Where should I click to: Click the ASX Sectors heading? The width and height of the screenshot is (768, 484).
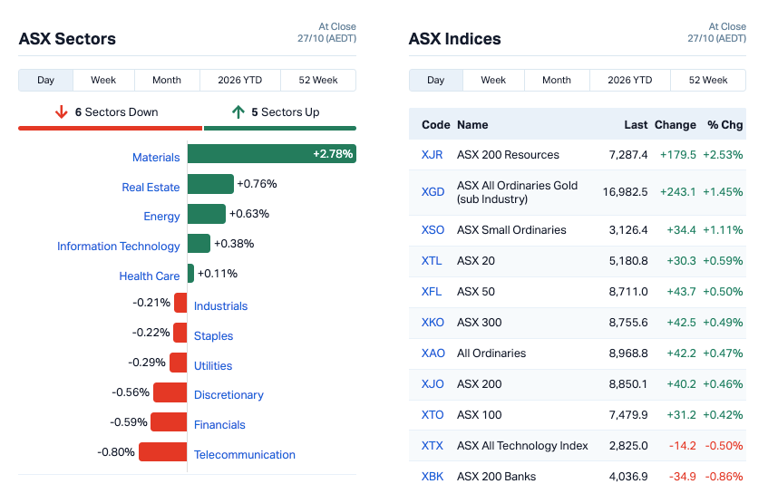[67, 39]
